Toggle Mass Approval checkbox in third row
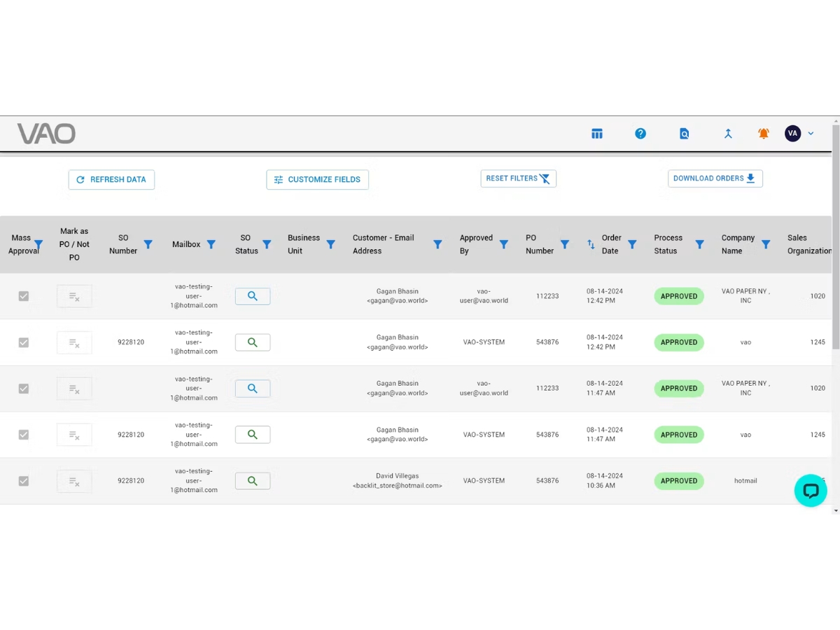840x630 pixels. 24,388
